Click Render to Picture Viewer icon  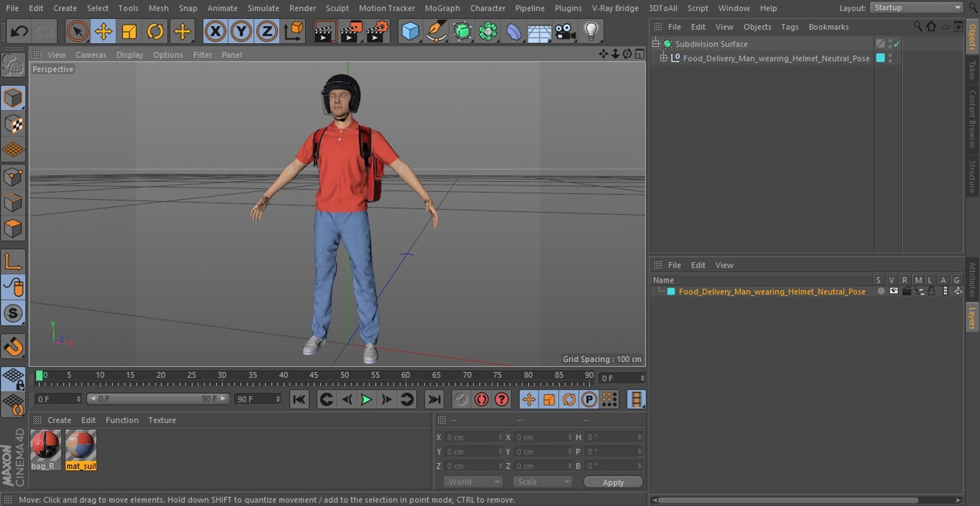(351, 32)
